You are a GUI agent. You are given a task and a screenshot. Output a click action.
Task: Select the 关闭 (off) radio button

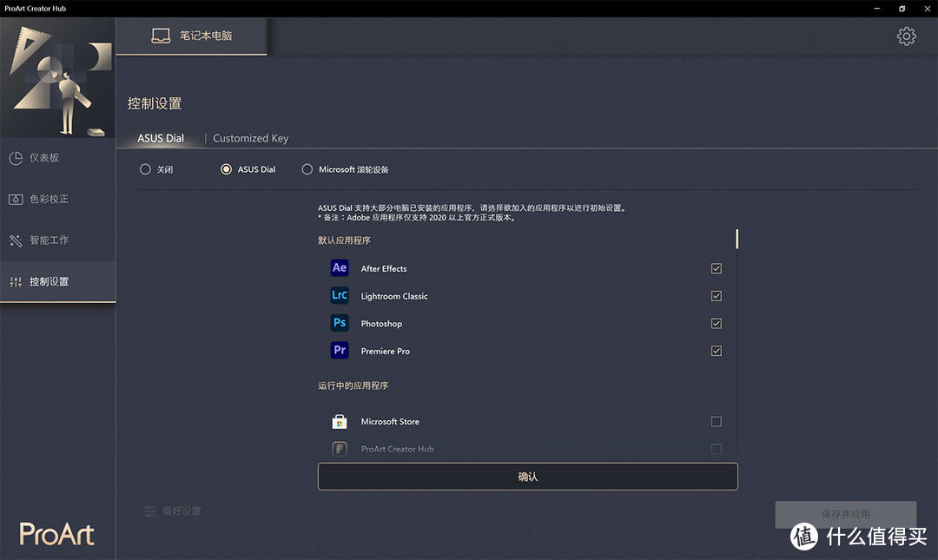tap(145, 169)
